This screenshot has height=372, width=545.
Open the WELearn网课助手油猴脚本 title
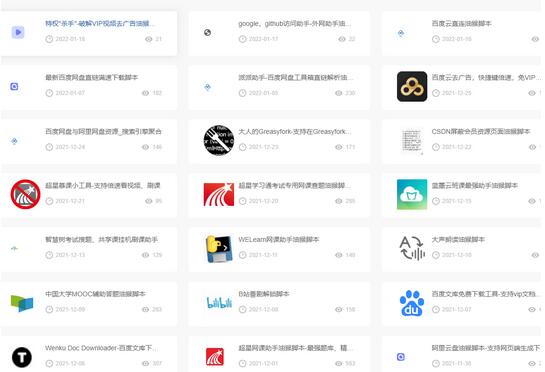tap(279, 240)
